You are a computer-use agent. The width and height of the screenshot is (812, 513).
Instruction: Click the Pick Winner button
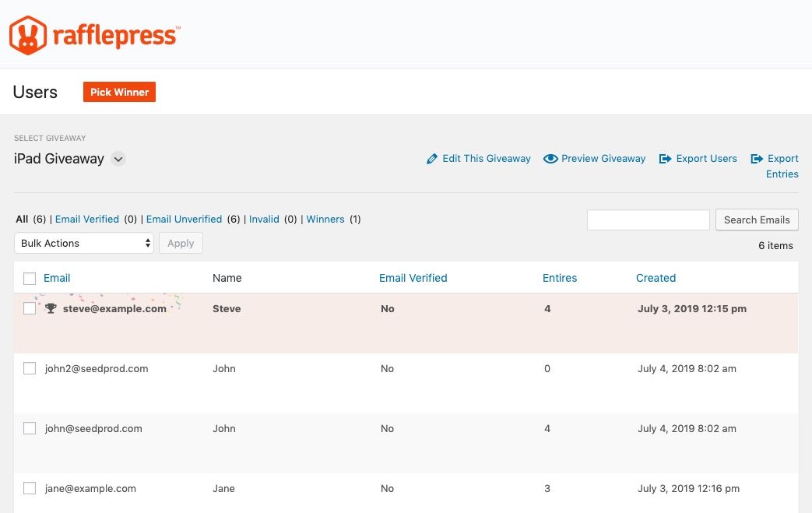tap(119, 92)
